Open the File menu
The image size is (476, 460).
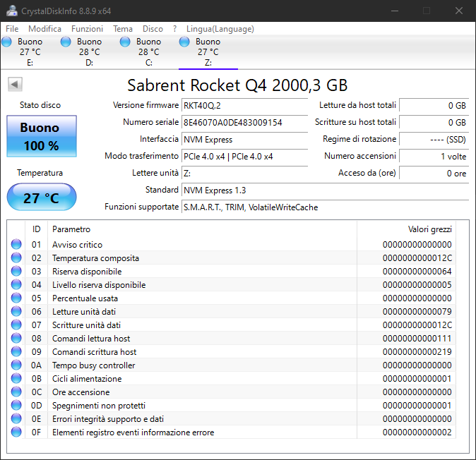[x=12, y=29]
